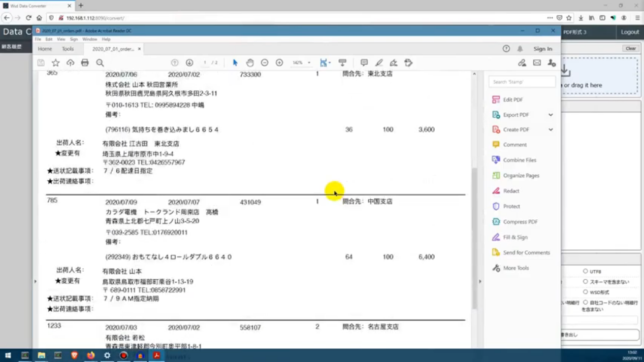
Task: Select the highlighter pen tool
Action: click(x=379, y=63)
